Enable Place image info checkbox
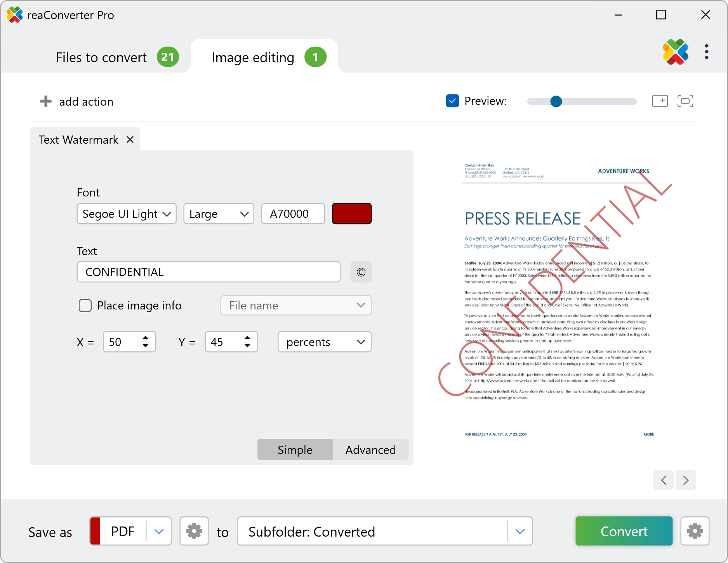The image size is (728, 563). [x=85, y=306]
